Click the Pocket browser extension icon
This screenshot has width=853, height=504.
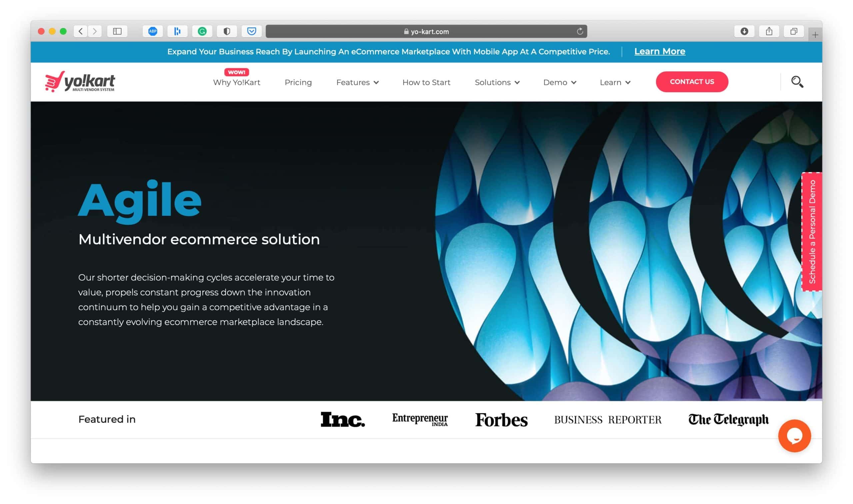click(252, 31)
